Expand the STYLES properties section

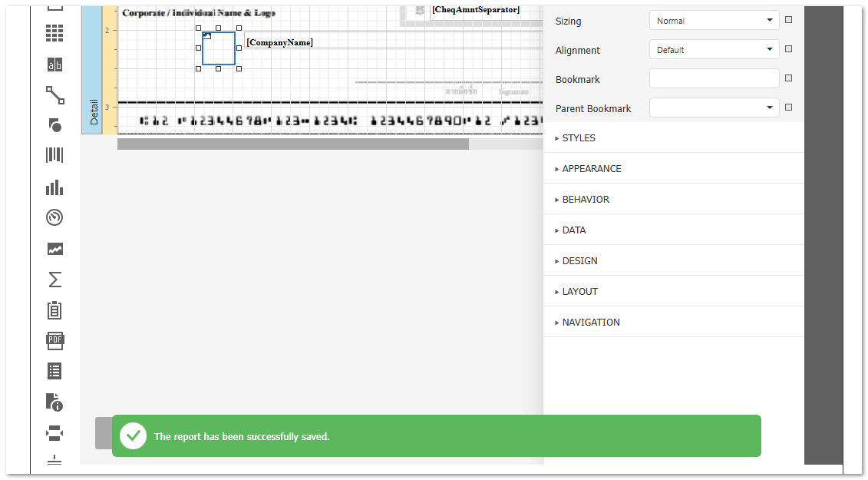pos(578,138)
